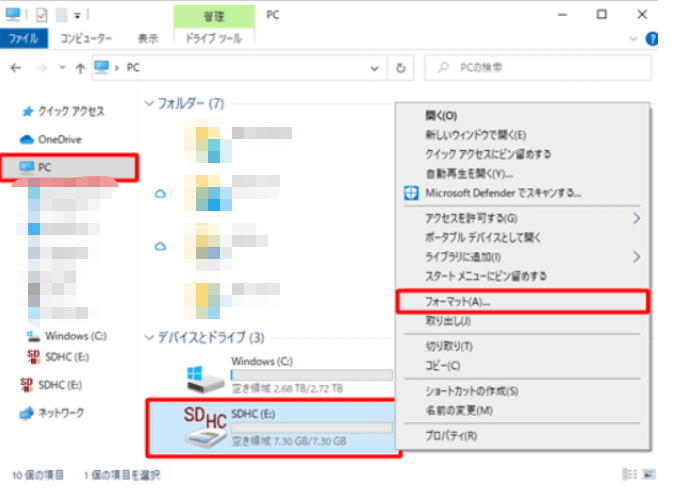Select the 管理 contextual tab

[x=214, y=16]
